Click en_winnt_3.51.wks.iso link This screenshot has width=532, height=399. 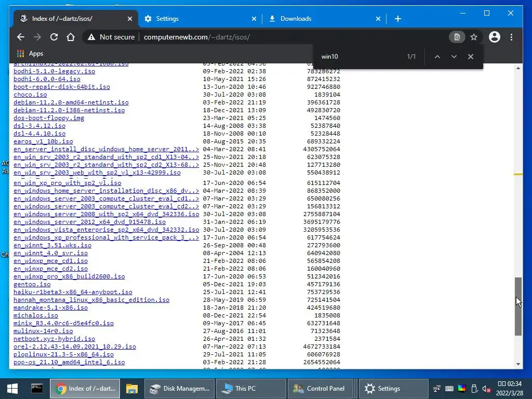tap(52, 245)
